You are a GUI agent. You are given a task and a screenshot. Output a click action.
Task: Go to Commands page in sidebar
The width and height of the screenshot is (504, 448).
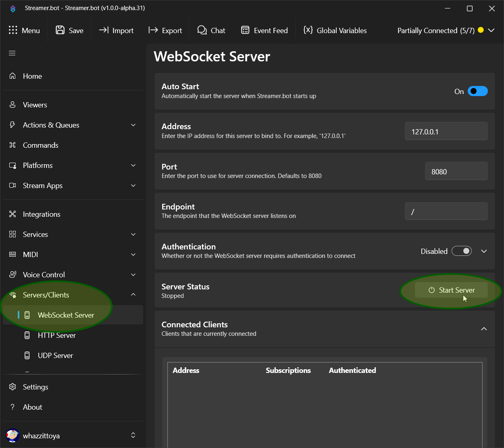click(x=40, y=145)
